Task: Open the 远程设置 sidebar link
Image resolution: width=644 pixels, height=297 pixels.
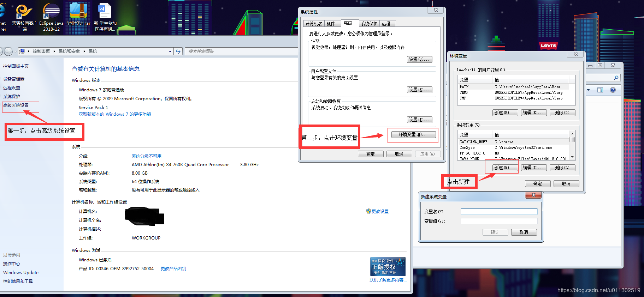Action: tap(12, 88)
